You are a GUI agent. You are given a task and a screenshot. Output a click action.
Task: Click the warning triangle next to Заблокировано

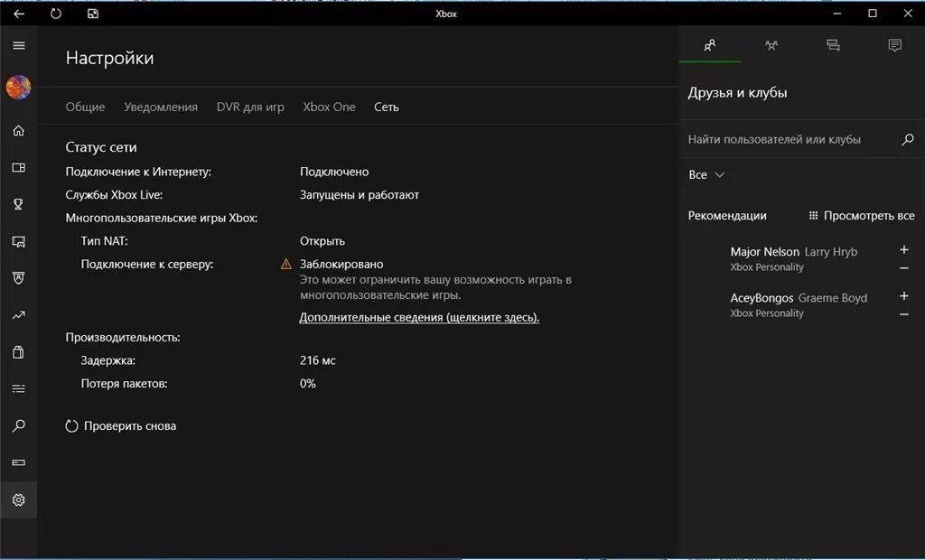(286, 264)
